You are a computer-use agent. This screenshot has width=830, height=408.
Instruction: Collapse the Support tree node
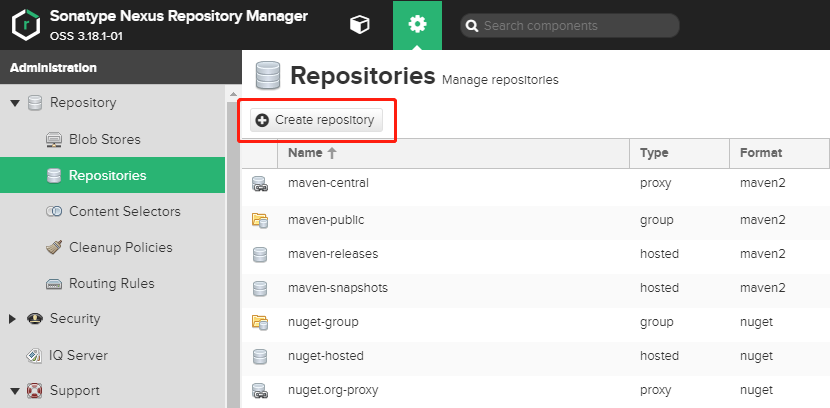[14, 392]
